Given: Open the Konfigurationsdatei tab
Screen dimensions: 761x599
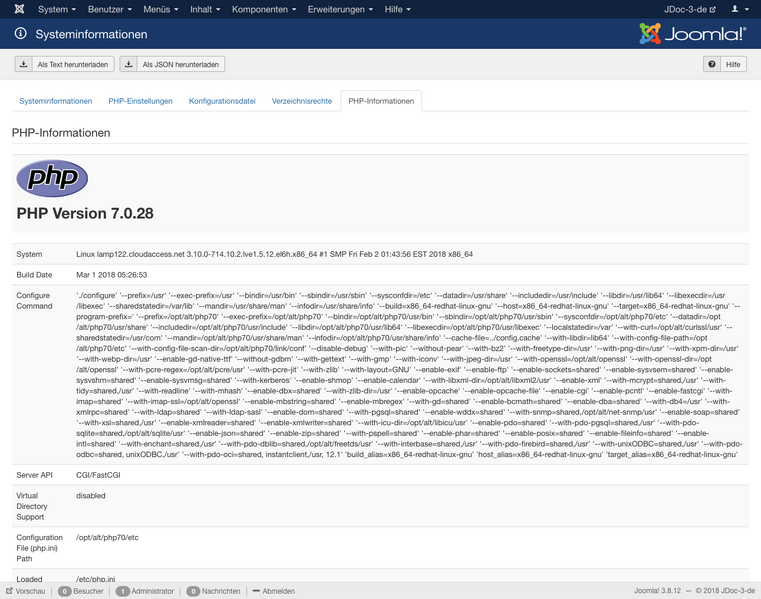Looking at the screenshot, I should (x=222, y=101).
